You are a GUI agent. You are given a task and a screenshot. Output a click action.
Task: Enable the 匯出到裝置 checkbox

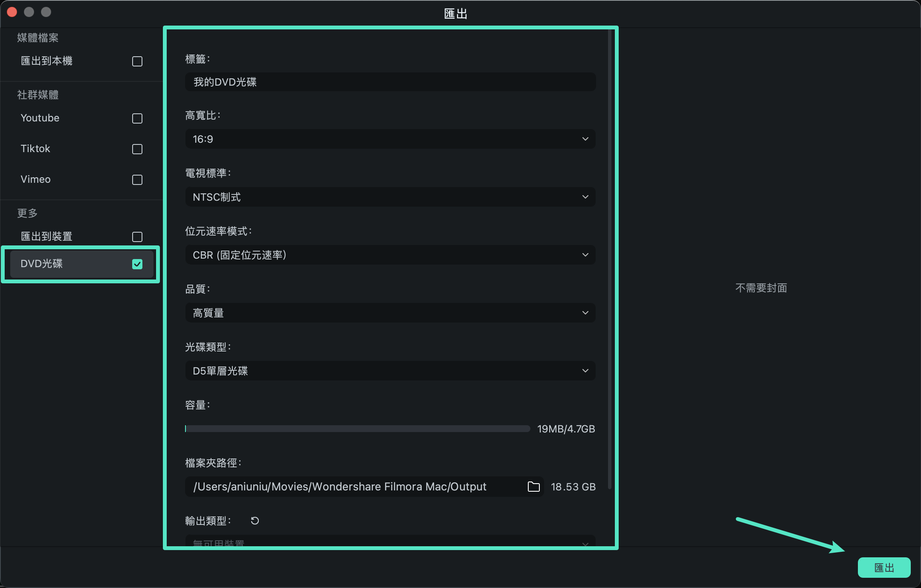tap(137, 237)
